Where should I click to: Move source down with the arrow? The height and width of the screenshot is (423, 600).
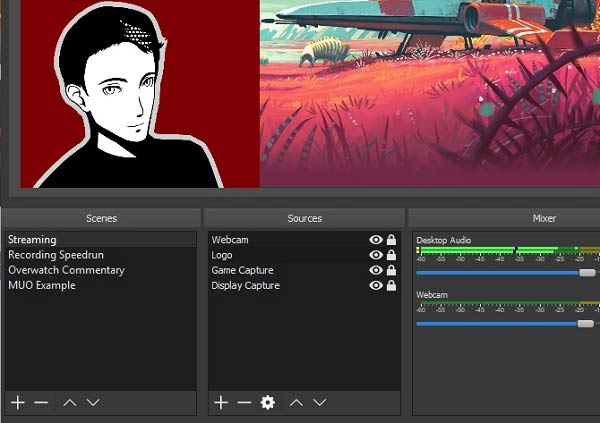click(320, 402)
